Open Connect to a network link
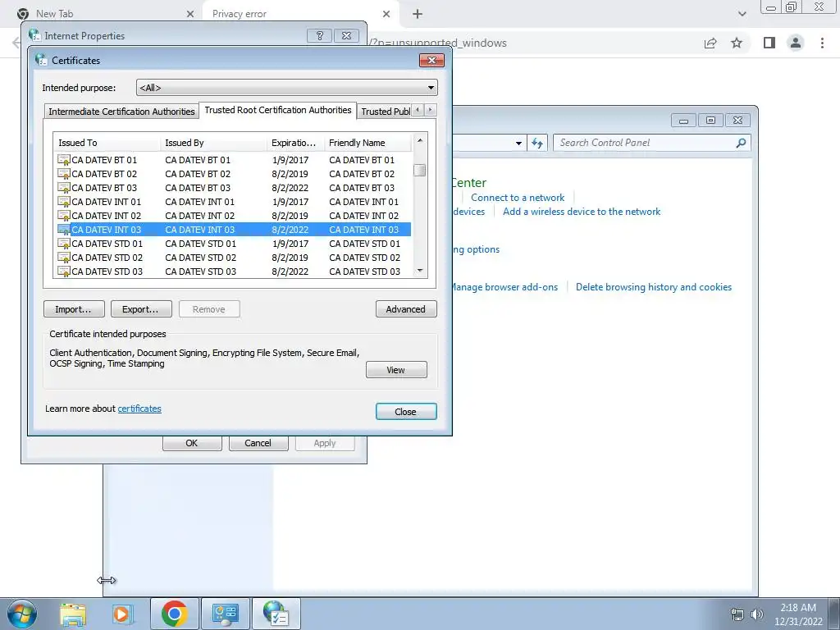 (518, 198)
